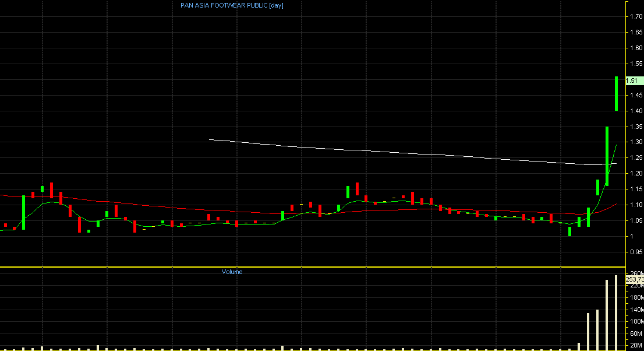Viewport: 644px width, 351px height.
Task: Click the 60M volume axis label
Action: pyautogui.click(x=636, y=334)
